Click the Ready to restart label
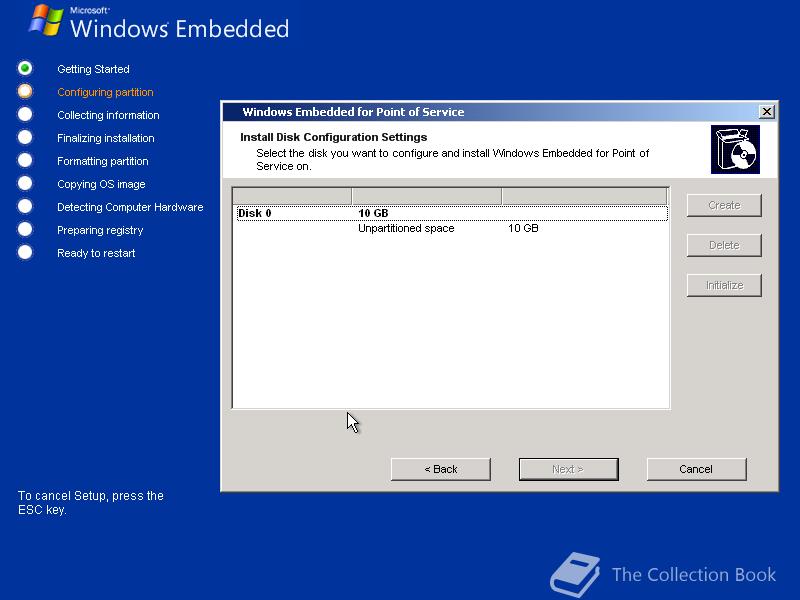The width and height of the screenshot is (800, 600). point(96,253)
